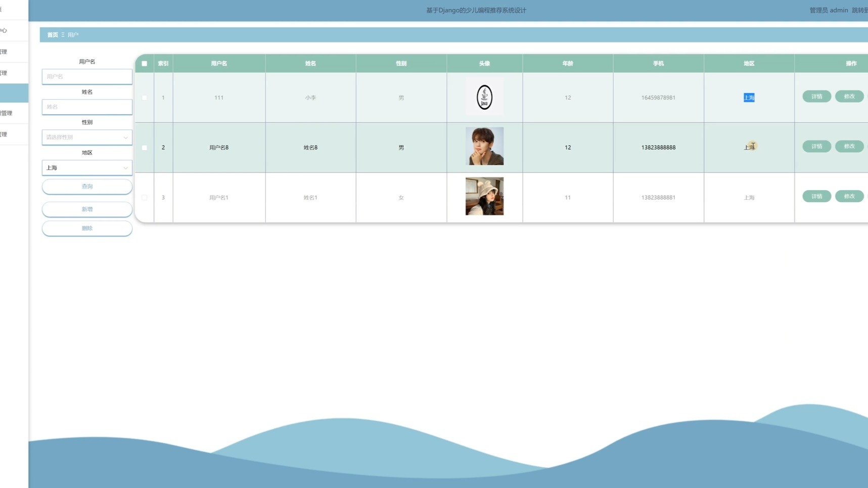Toggle the select-all checkbox in table header

coord(145,64)
